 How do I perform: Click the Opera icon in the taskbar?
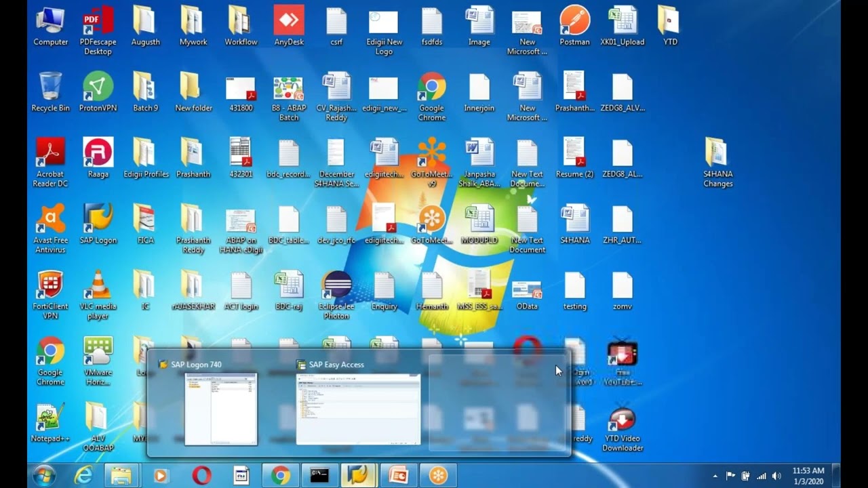[201, 476]
